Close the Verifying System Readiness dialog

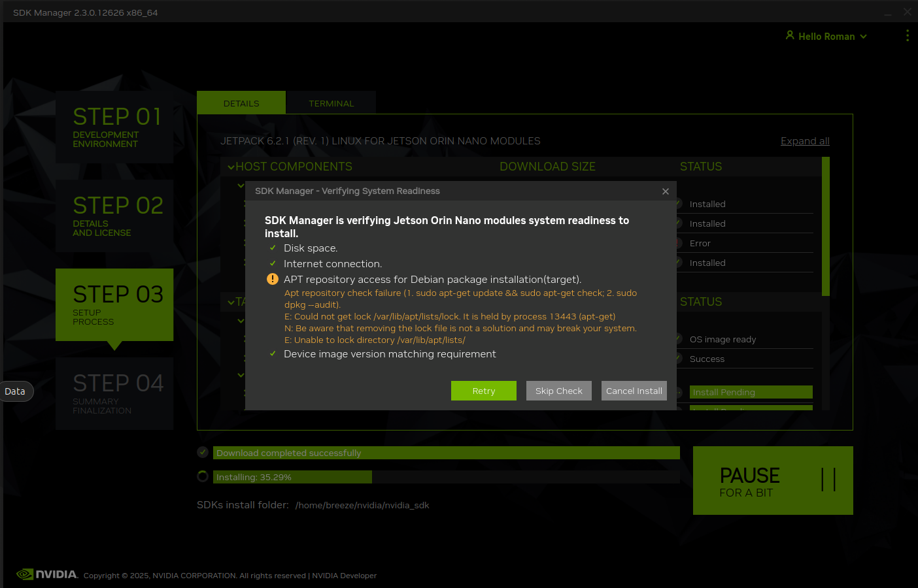(665, 191)
